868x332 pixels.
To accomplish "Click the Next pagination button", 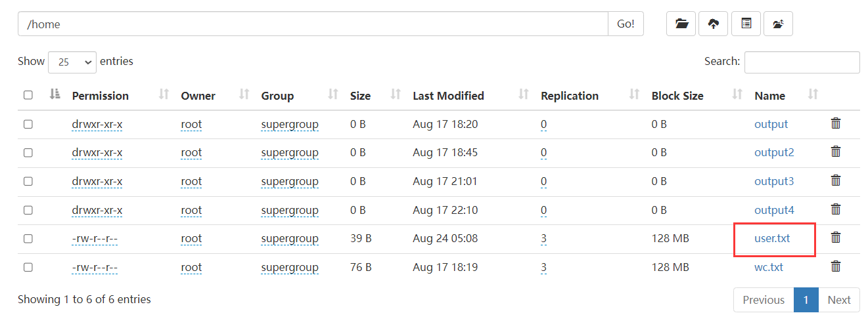I will click(839, 300).
